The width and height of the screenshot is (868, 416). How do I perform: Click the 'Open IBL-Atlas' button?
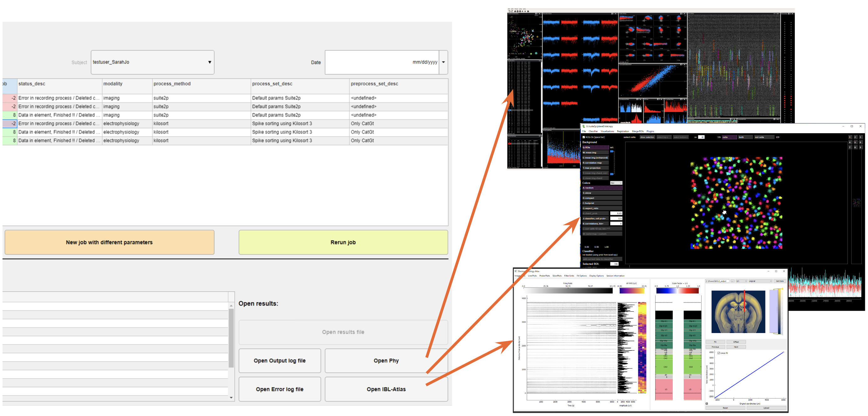(386, 389)
